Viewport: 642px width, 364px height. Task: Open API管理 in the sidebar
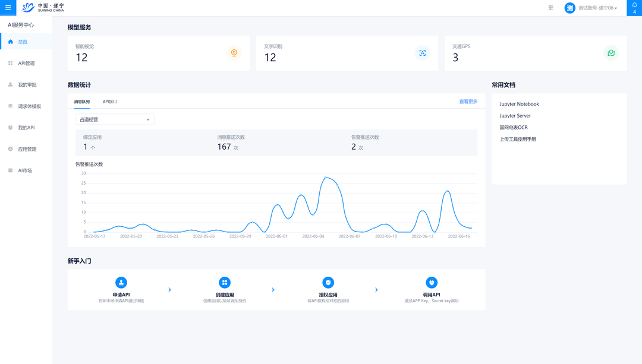(x=26, y=64)
